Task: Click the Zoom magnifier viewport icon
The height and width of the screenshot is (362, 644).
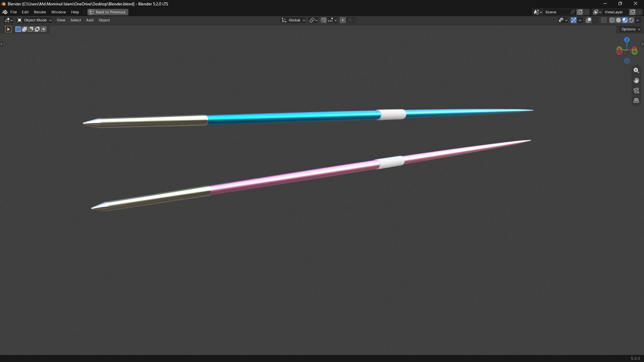Action: click(636, 70)
